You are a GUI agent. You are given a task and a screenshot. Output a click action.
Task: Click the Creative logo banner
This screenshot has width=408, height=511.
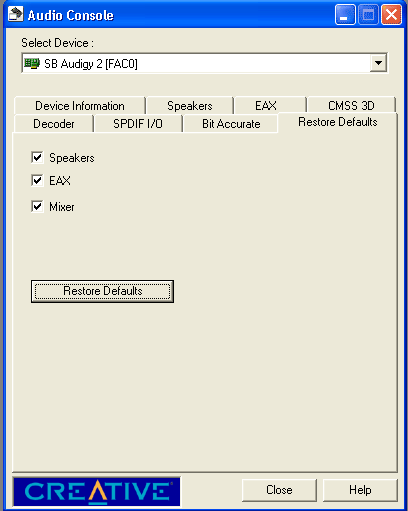[x=97, y=492]
